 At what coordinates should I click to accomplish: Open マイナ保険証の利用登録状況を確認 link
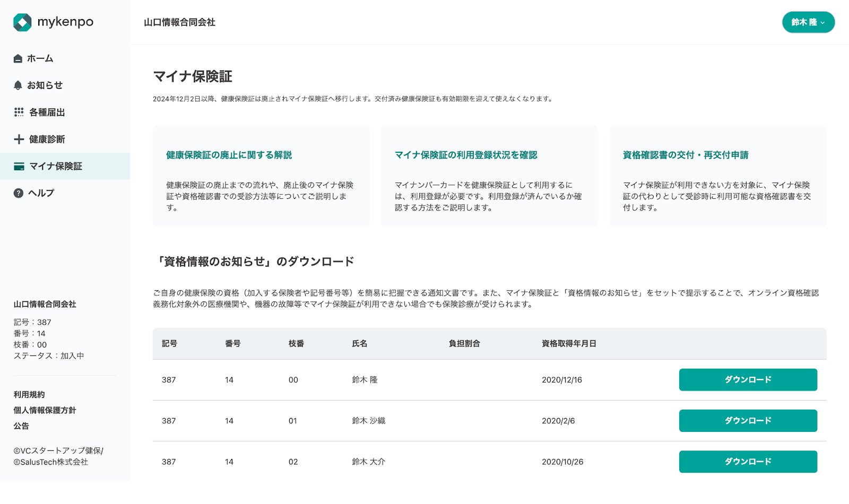click(465, 155)
